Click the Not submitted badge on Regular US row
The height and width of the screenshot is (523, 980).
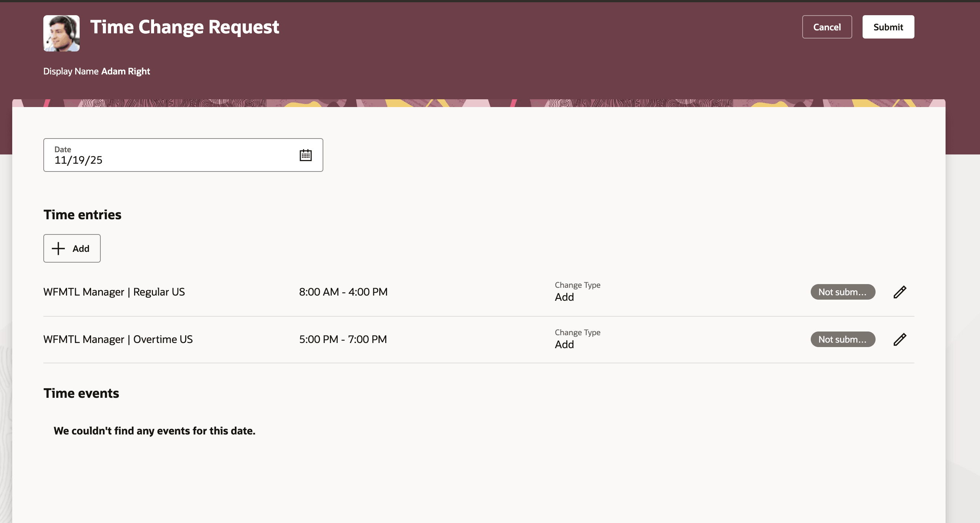click(x=843, y=292)
